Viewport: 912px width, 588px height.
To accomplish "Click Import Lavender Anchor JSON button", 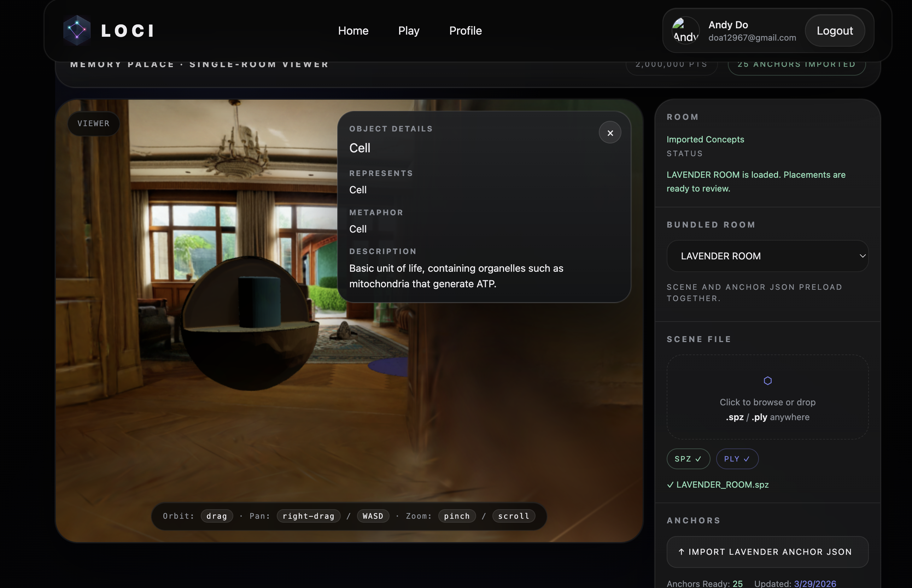I will click(x=768, y=552).
